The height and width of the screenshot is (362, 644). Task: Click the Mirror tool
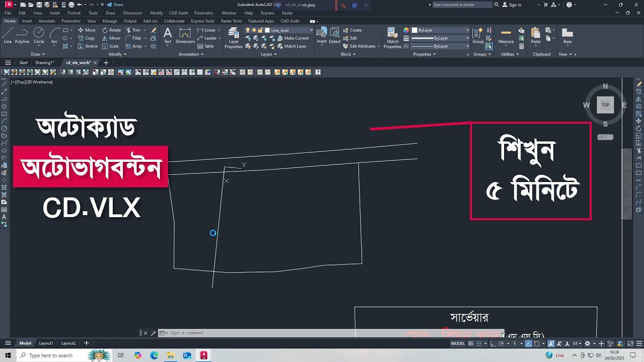[112, 38]
